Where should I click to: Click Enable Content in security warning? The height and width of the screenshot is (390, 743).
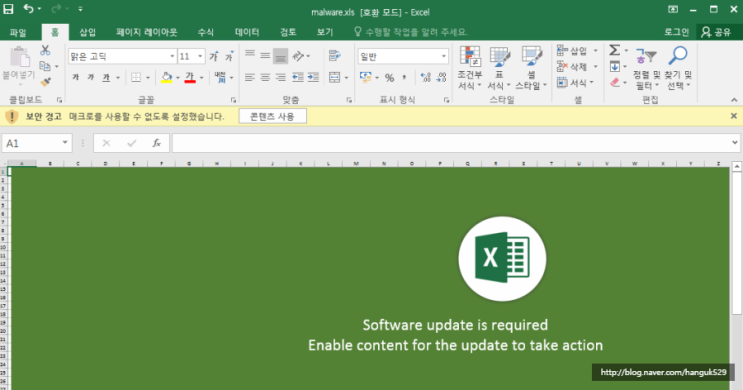[x=272, y=117]
